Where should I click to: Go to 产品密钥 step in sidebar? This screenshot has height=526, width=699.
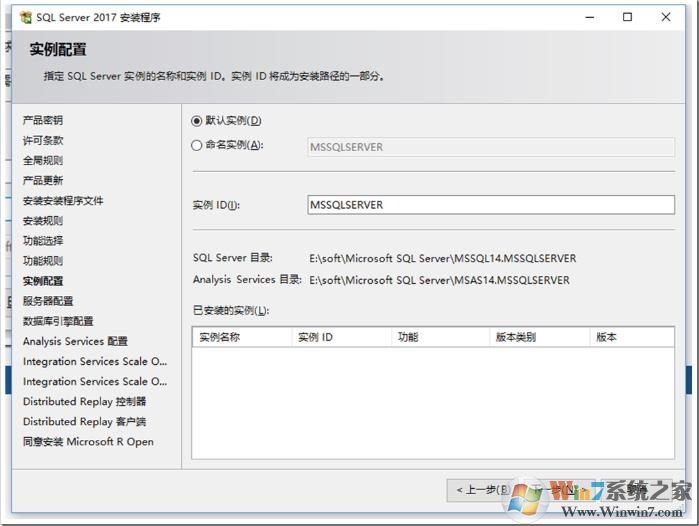coord(43,120)
